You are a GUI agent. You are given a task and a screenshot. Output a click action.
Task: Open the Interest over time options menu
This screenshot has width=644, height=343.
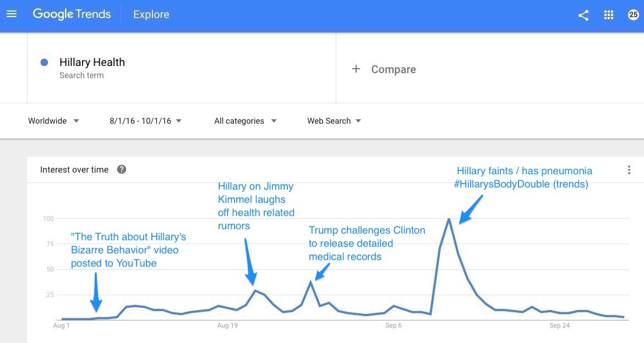click(x=629, y=170)
